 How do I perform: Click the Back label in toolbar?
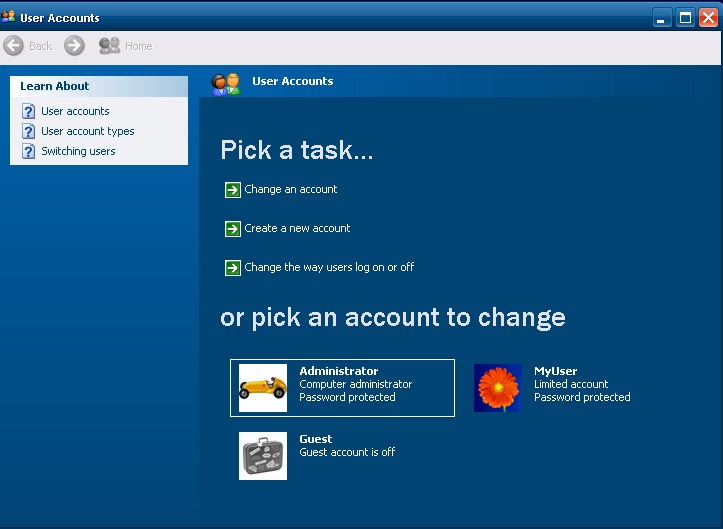[41, 46]
